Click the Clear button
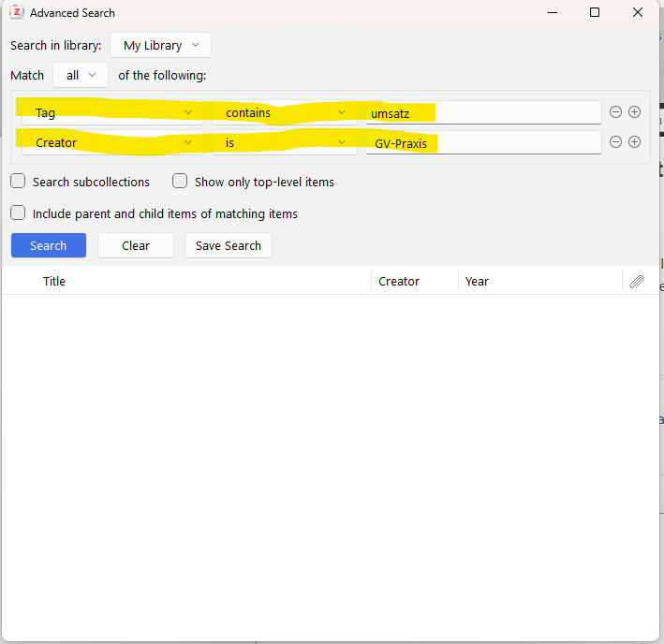Screen dimensions: 664x644 [136, 245]
